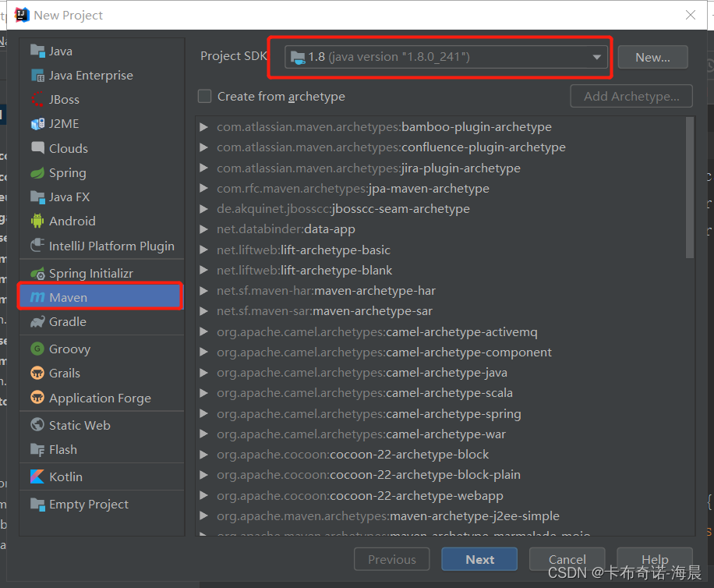Expand the lift-archetype-blank node
Screen dimensions: 714x588
(203, 270)
